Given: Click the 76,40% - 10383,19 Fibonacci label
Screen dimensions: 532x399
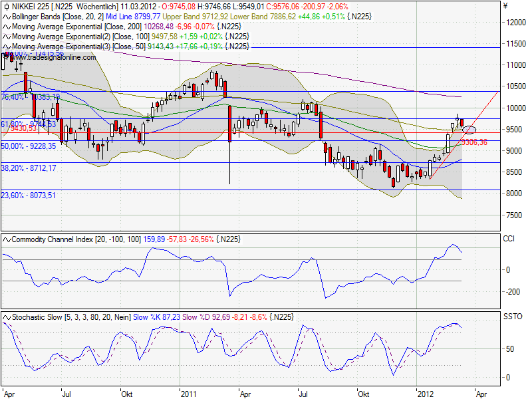Looking at the screenshot, I should (x=31, y=97).
